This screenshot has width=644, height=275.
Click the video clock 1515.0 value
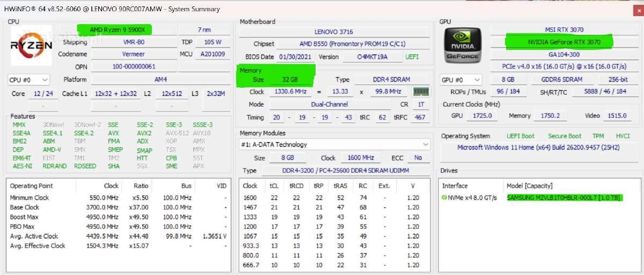617,116
